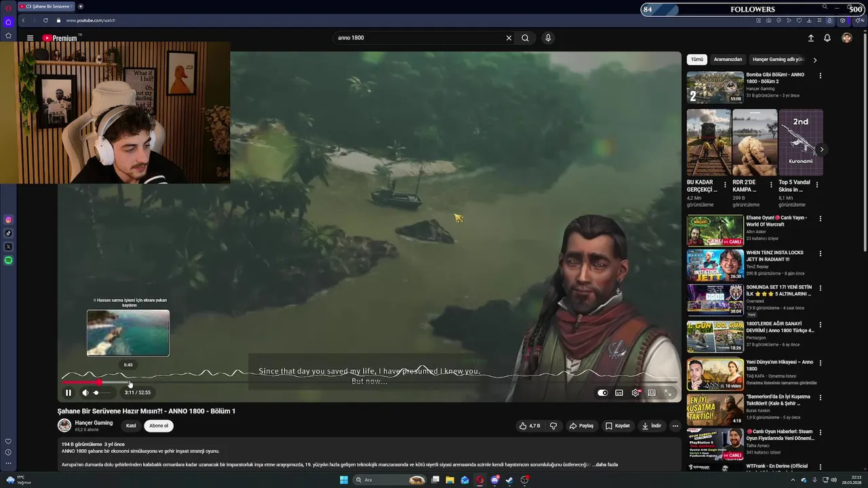
Task: Go back in browser navigation
Action: click(23, 20)
